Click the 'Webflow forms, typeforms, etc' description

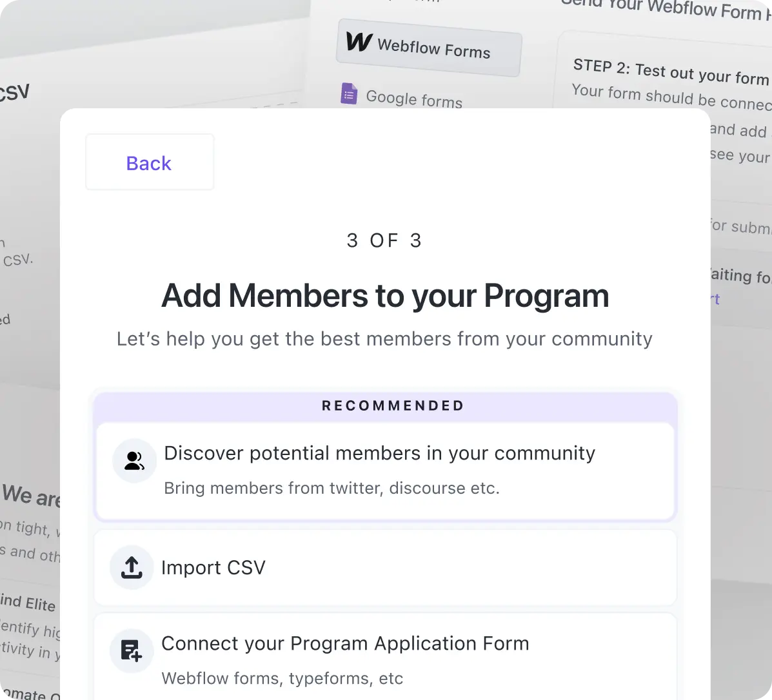coord(282,678)
